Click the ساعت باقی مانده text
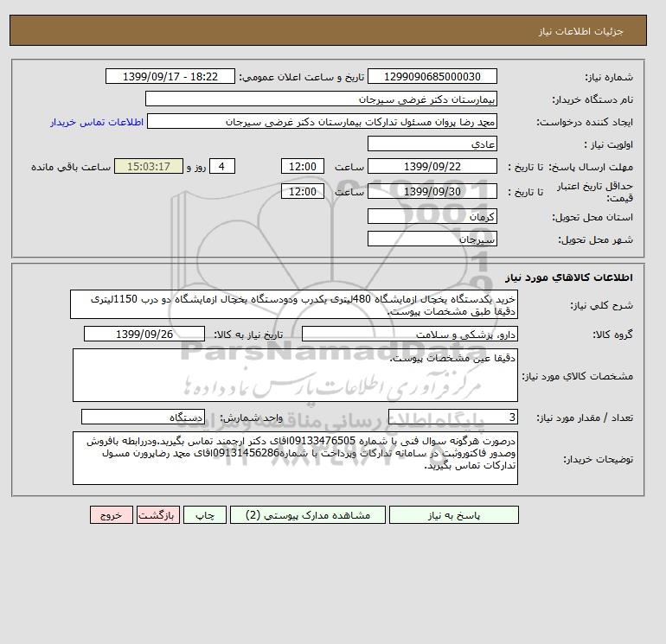 [71, 167]
